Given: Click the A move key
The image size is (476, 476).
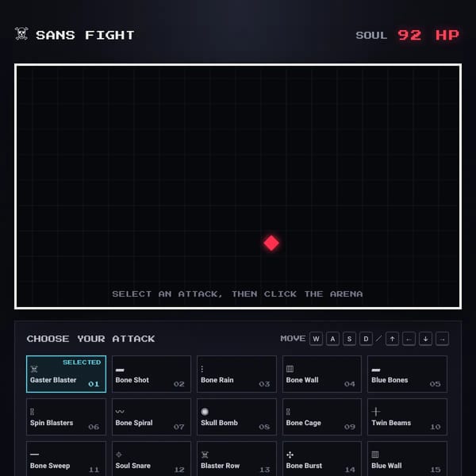Looking at the screenshot, I should tap(332, 339).
